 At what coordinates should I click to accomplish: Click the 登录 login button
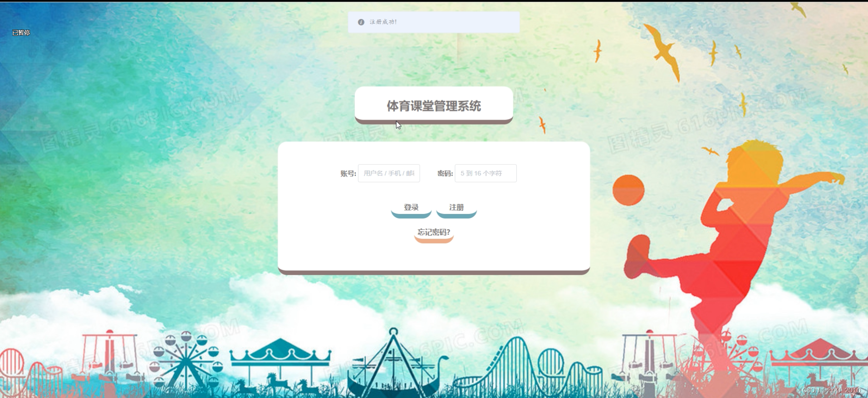pos(411,209)
